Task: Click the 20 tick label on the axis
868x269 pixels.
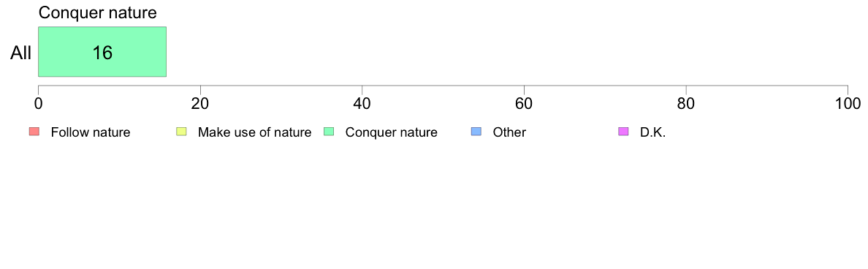Action: click(200, 103)
